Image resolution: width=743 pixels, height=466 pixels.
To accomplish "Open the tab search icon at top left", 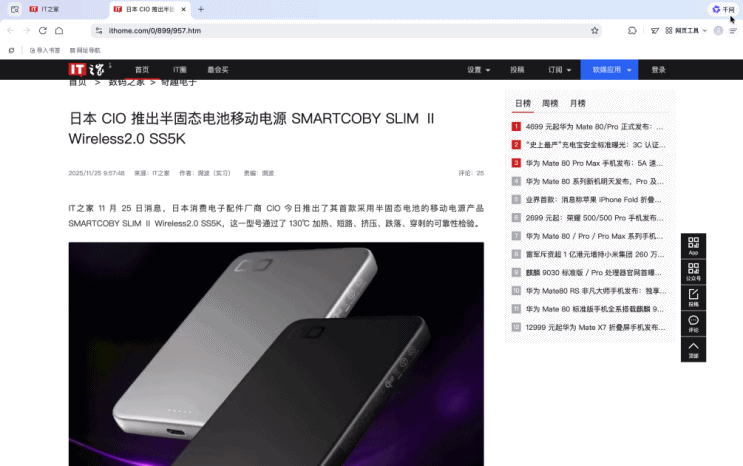I will [x=15, y=9].
